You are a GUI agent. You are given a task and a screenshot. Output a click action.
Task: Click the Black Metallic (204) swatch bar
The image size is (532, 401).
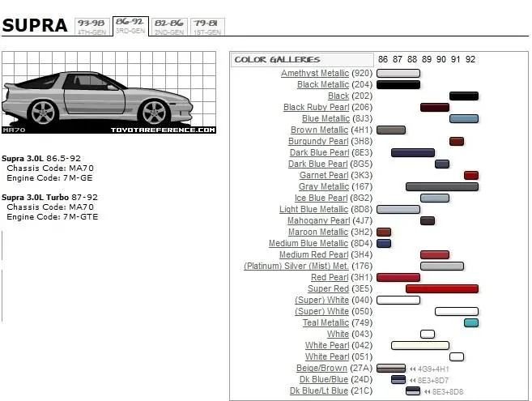pos(398,84)
